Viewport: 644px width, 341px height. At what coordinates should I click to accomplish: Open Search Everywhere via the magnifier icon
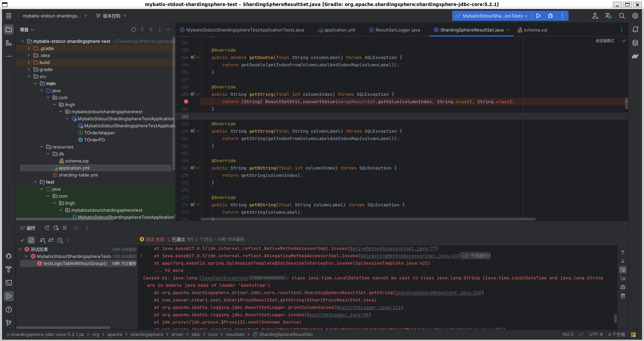click(x=622, y=16)
